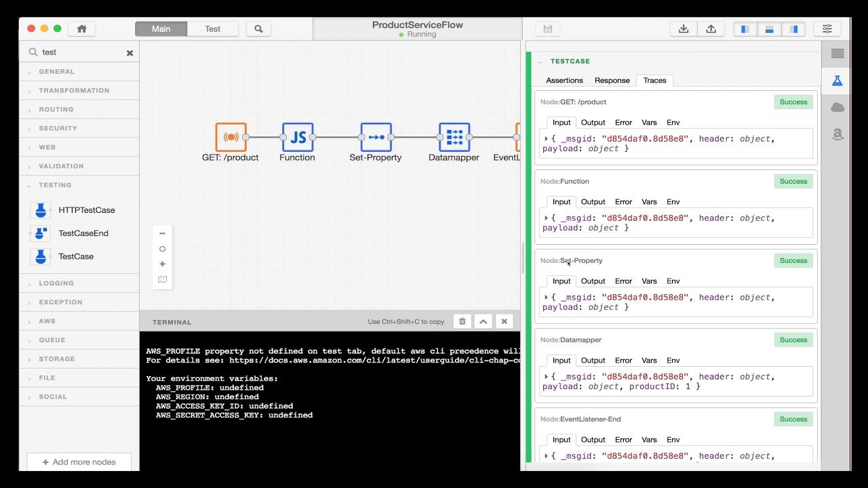Collapse the TESTCASE section

click(540, 62)
